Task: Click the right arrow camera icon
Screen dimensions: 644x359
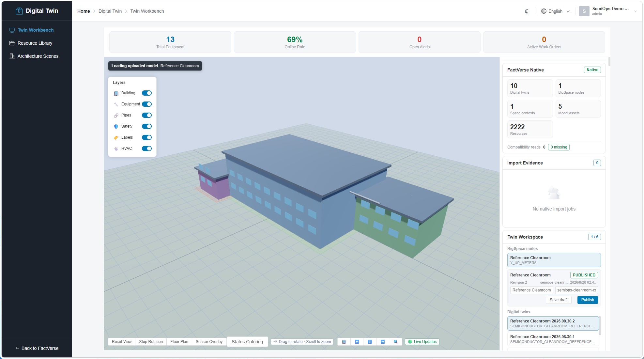Action: 383,342
